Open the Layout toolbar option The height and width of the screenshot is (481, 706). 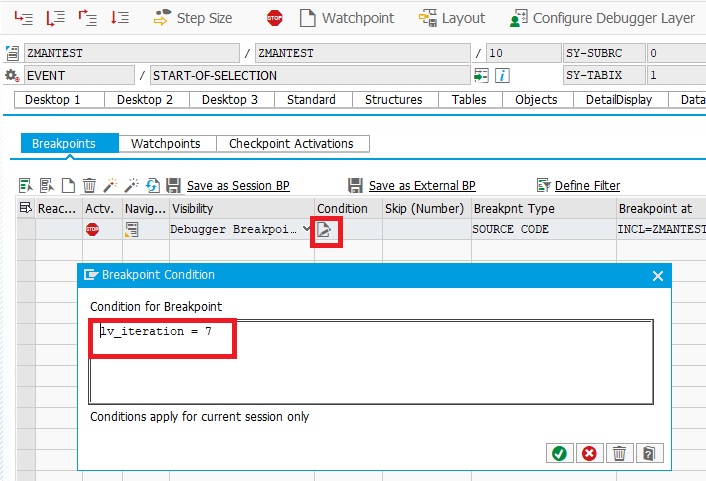[x=452, y=18]
